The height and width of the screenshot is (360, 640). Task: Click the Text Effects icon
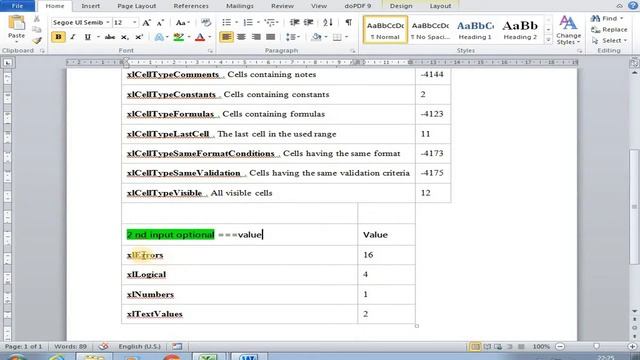point(159,37)
